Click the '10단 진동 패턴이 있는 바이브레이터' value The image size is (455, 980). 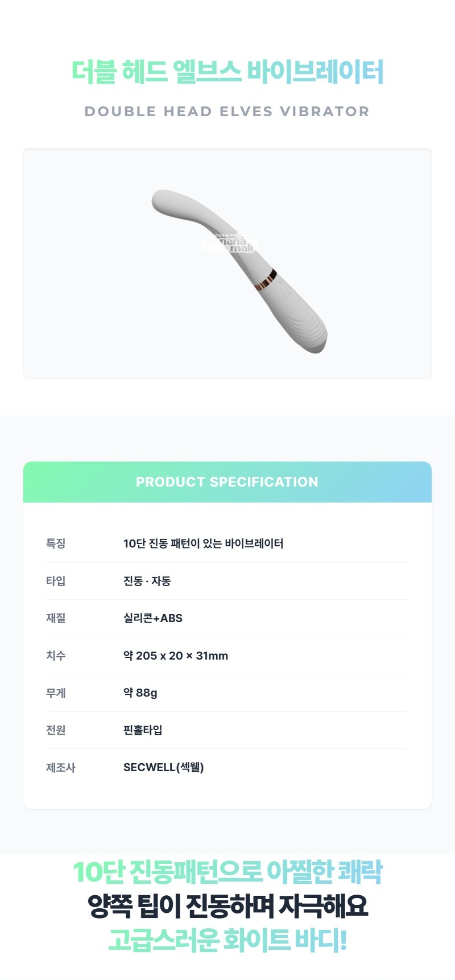[x=203, y=543]
